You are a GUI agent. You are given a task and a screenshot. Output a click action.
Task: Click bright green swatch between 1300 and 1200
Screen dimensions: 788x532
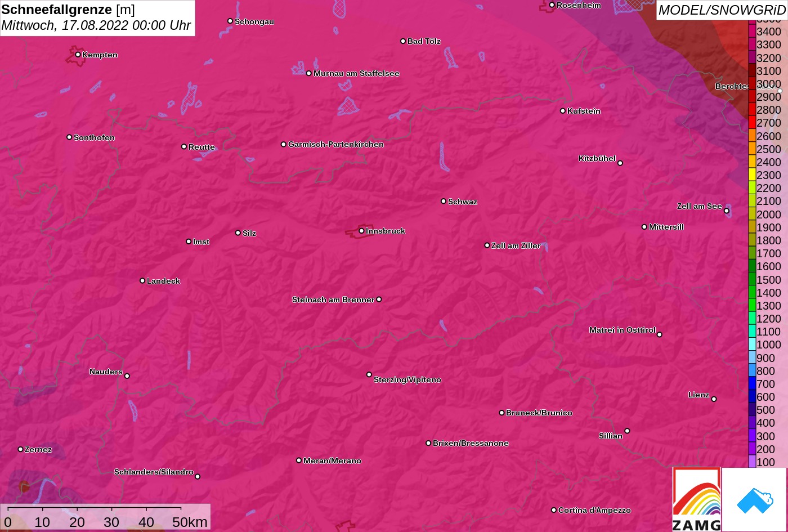tap(752, 306)
